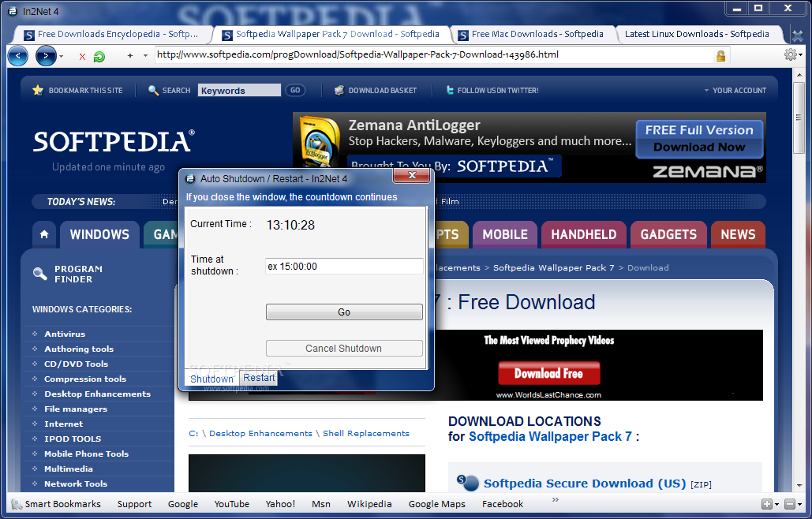Open the HANDHELD category tab
812x519 pixels.
pyautogui.click(x=584, y=234)
